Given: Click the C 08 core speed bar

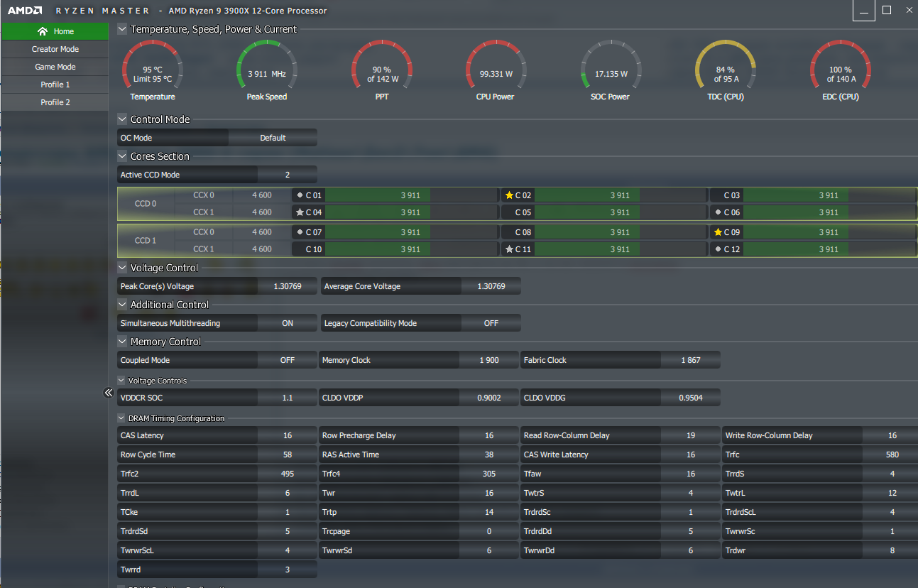Looking at the screenshot, I should tap(621, 232).
